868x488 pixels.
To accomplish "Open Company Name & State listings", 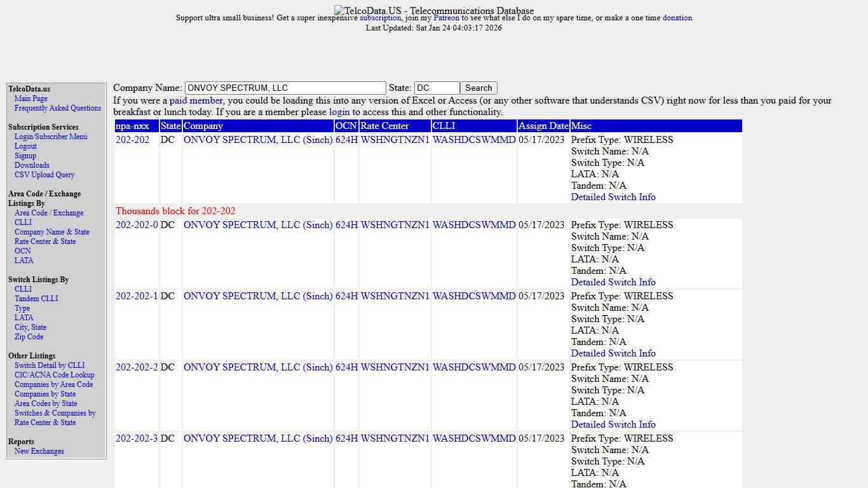I will pyautogui.click(x=51, y=232).
